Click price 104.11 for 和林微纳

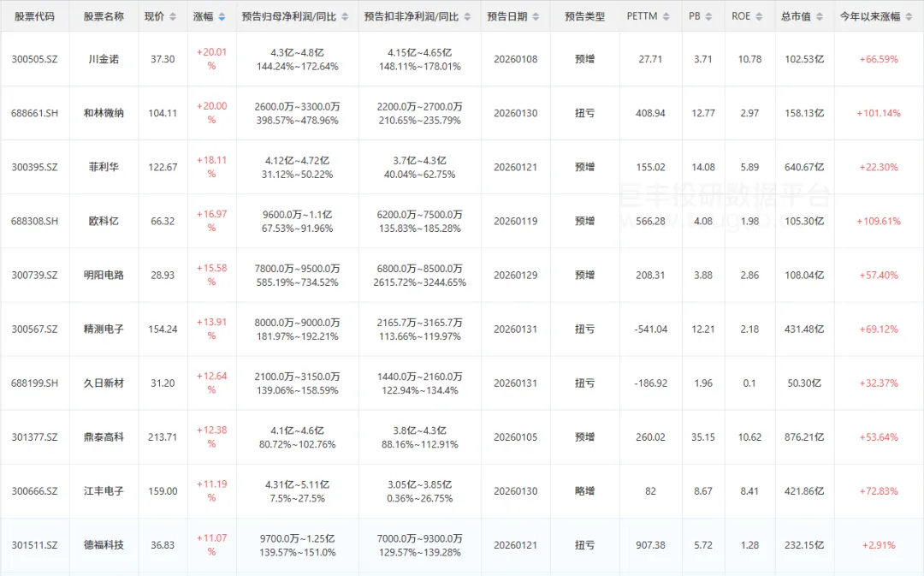tap(163, 113)
